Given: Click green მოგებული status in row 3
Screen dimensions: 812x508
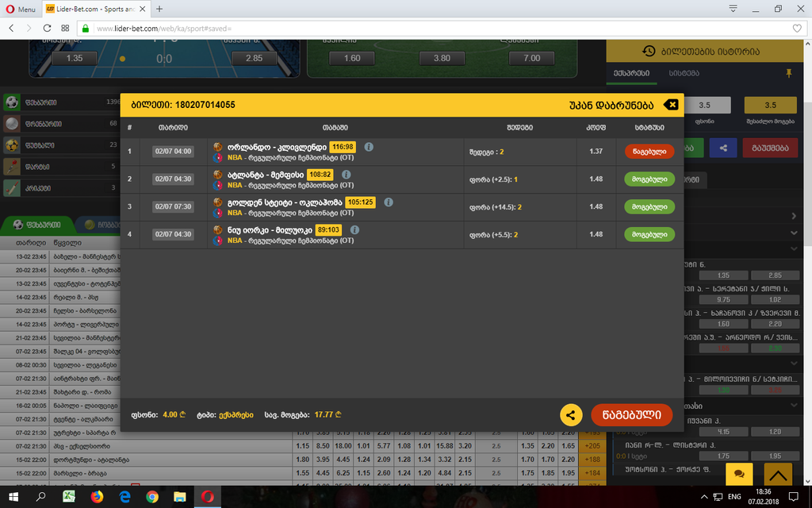Looking at the screenshot, I should pos(649,206).
